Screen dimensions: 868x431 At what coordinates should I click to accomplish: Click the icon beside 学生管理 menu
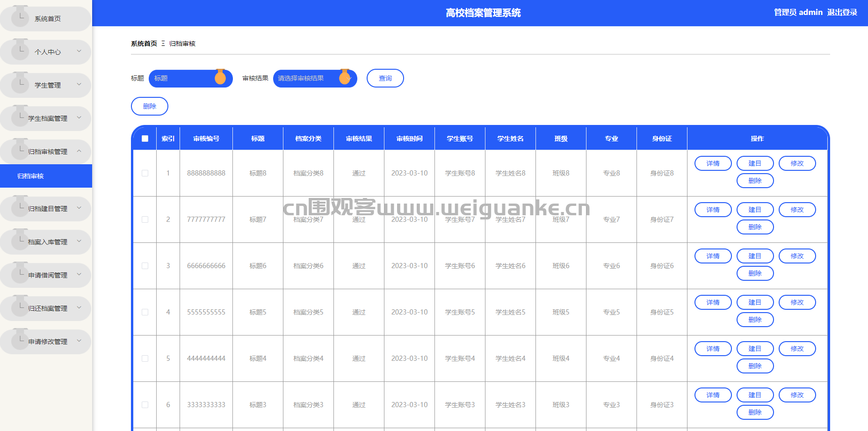pos(20,83)
